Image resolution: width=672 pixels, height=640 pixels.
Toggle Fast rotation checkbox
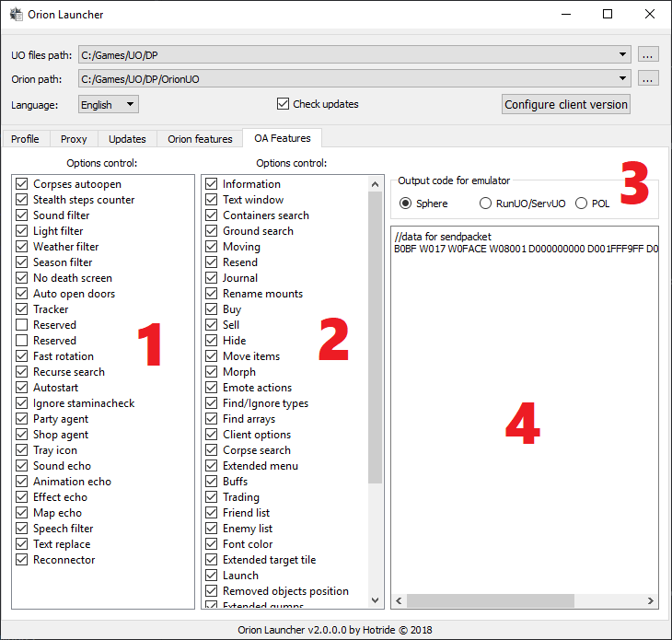click(22, 355)
